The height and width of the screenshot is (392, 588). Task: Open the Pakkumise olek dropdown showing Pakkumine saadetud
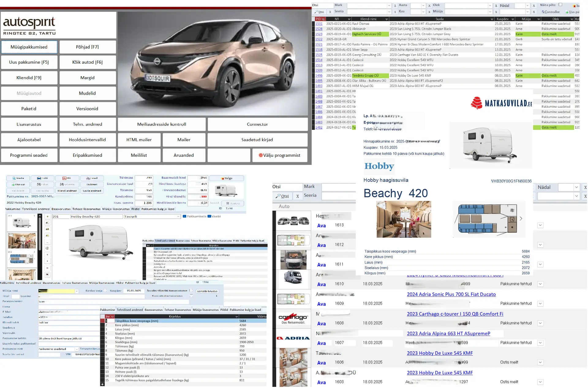(x=77, y=349)
